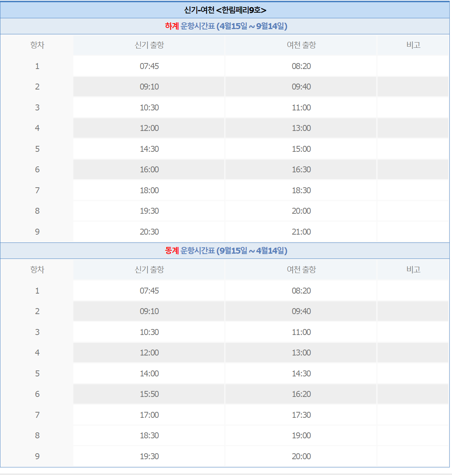This screenshot has width=452, height=476.
Task: Click the 16:30 여천 departure in summer table
Action: click(x=300, y=169)
